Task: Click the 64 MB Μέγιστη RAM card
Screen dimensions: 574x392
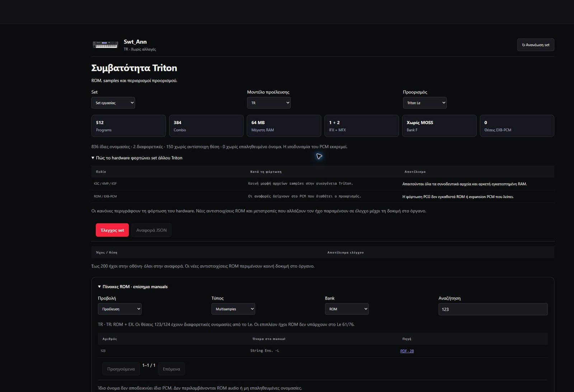Action: click(x=284, y=126)
